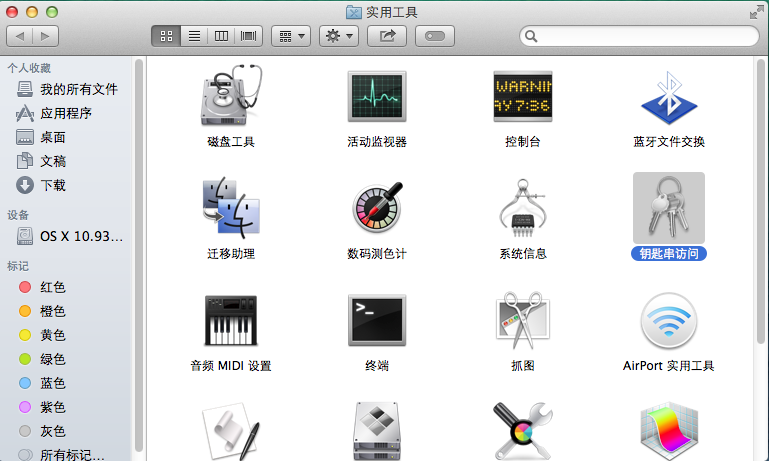
Task: Open 我的所有文件 in the sidebar
Action: pyautogui.click(x=67, y=89)
